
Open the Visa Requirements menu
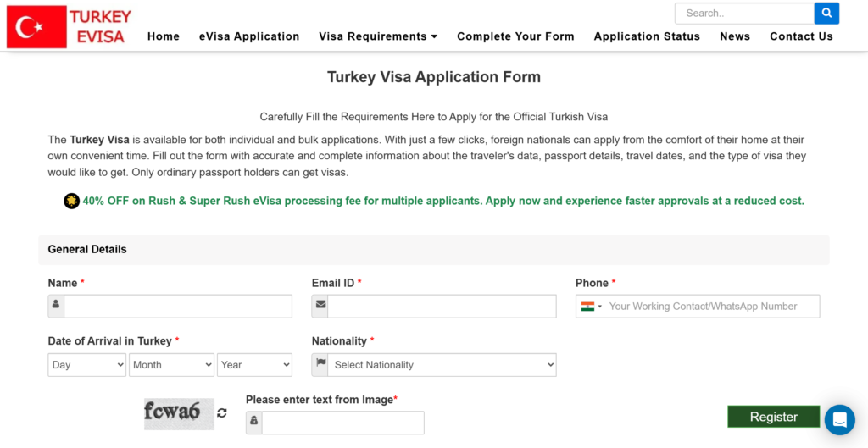(x=378, y=36)
